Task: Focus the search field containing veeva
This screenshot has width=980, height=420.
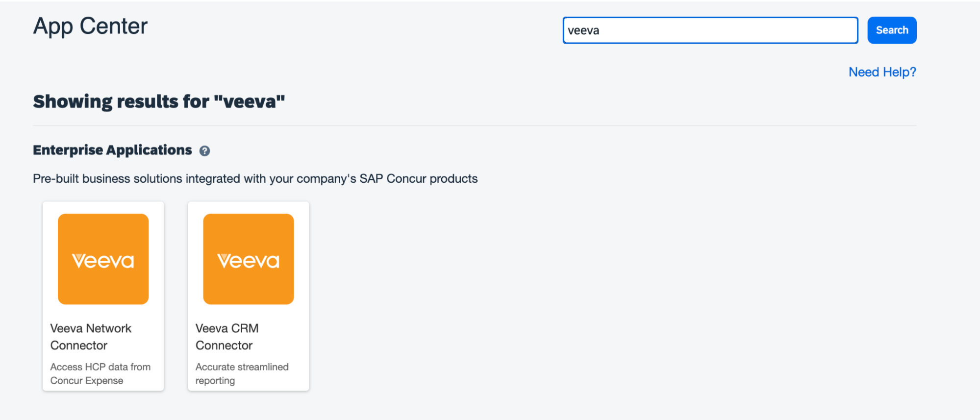Action: point(709,30)
